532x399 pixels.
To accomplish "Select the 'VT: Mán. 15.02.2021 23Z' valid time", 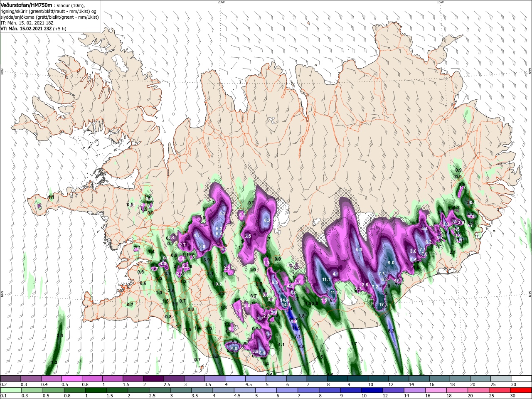I will pos(26,29).
